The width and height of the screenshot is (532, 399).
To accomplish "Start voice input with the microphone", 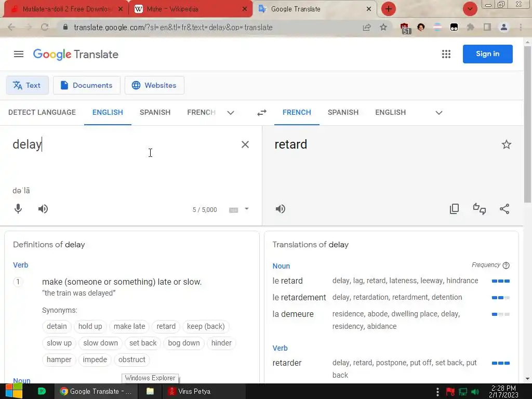I will point(18,209).
